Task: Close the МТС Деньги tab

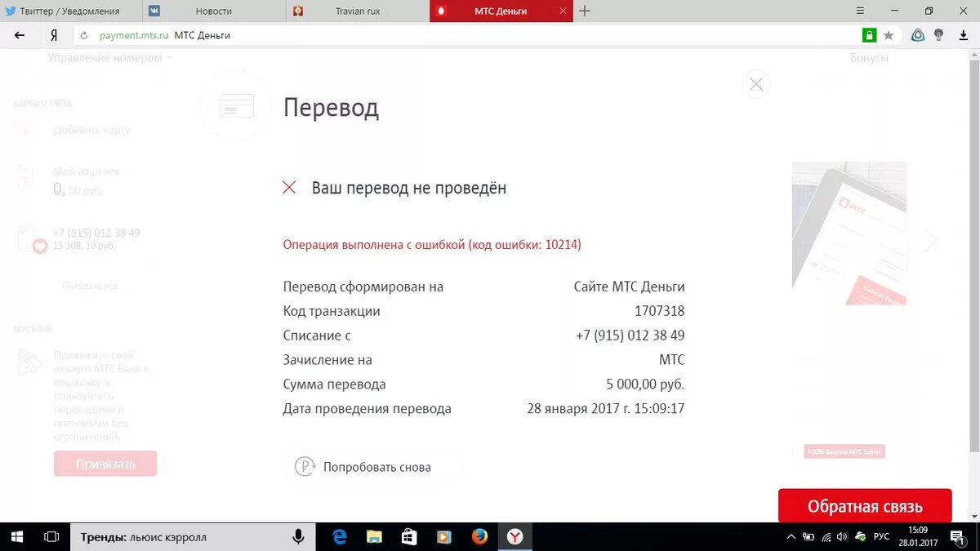Action: [563, 11]
